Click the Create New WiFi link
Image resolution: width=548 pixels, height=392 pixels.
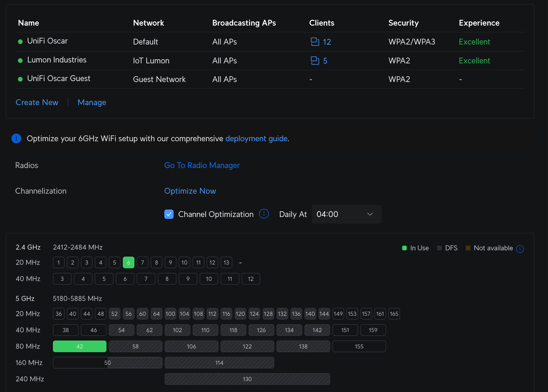pos(37,102)
